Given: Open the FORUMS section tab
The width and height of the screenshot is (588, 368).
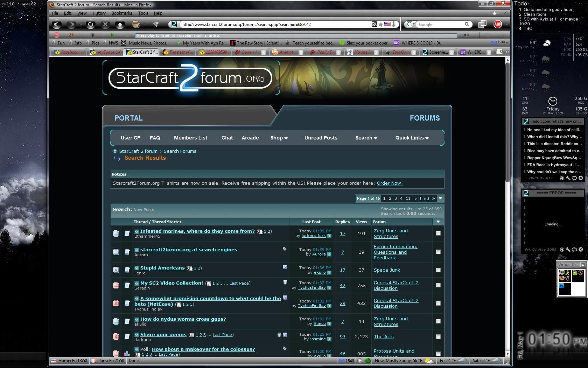Looking at the screenshot, I should [x=425, y=118].
